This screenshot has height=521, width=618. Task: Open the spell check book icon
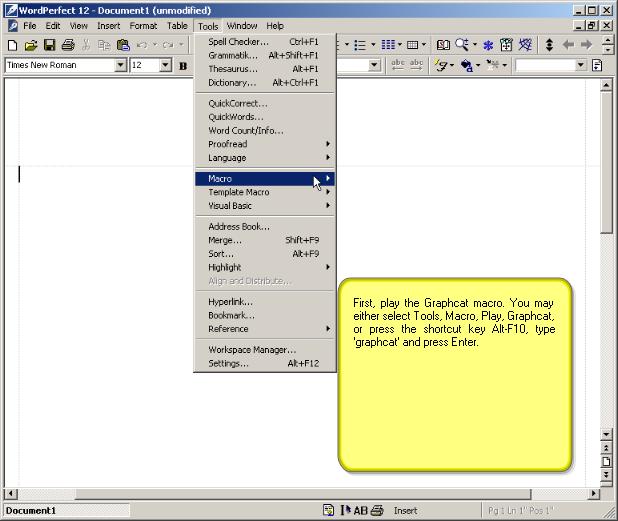443,45
